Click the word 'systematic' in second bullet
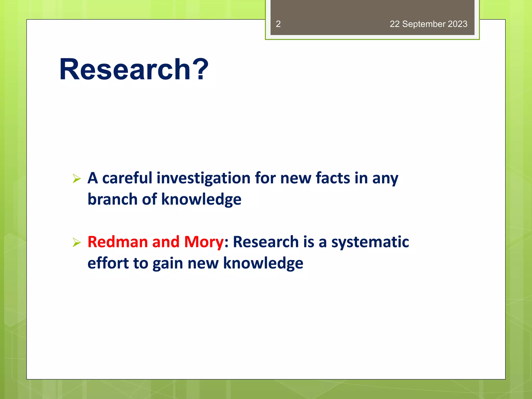 [370, 242]
